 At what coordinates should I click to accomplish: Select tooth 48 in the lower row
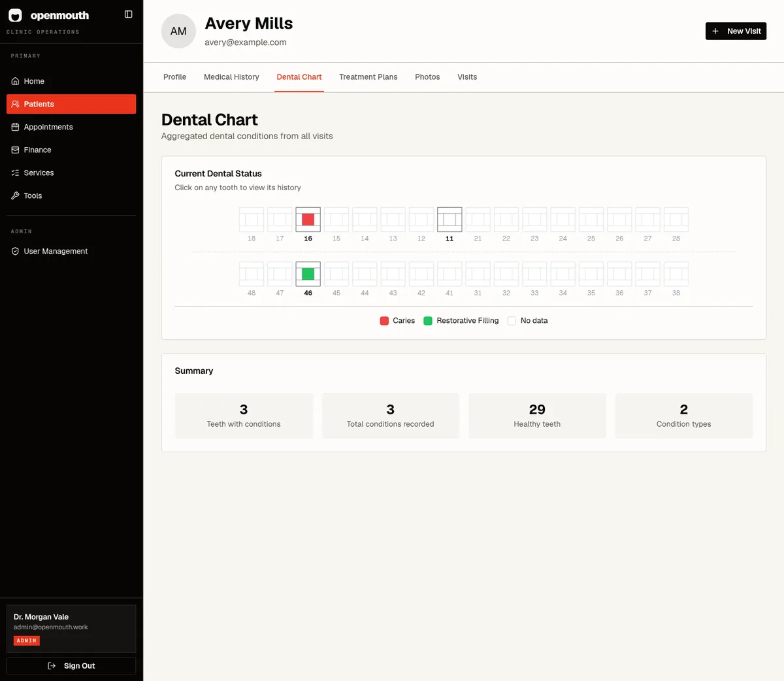pos(252,274)
